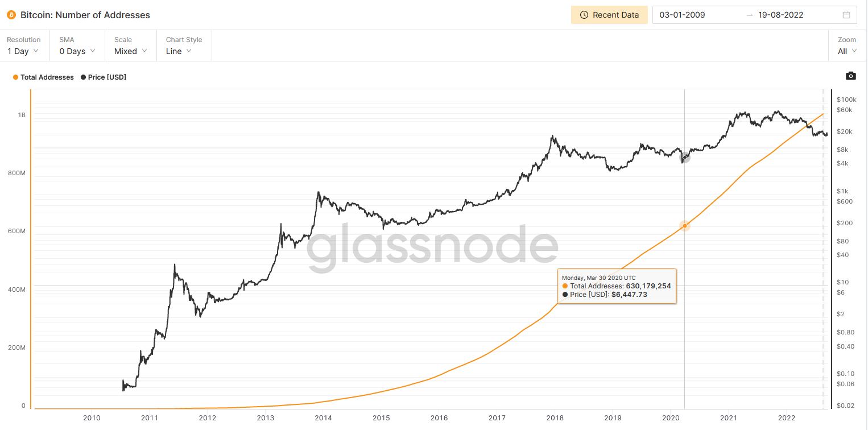
Task: Toggle Price [USD] series in legend
Action: (104, 77)
